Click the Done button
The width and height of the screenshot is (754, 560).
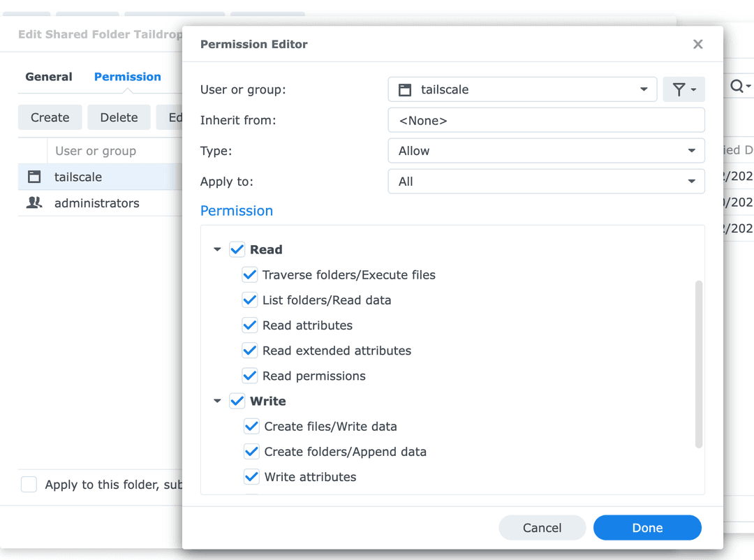point(647,527)
